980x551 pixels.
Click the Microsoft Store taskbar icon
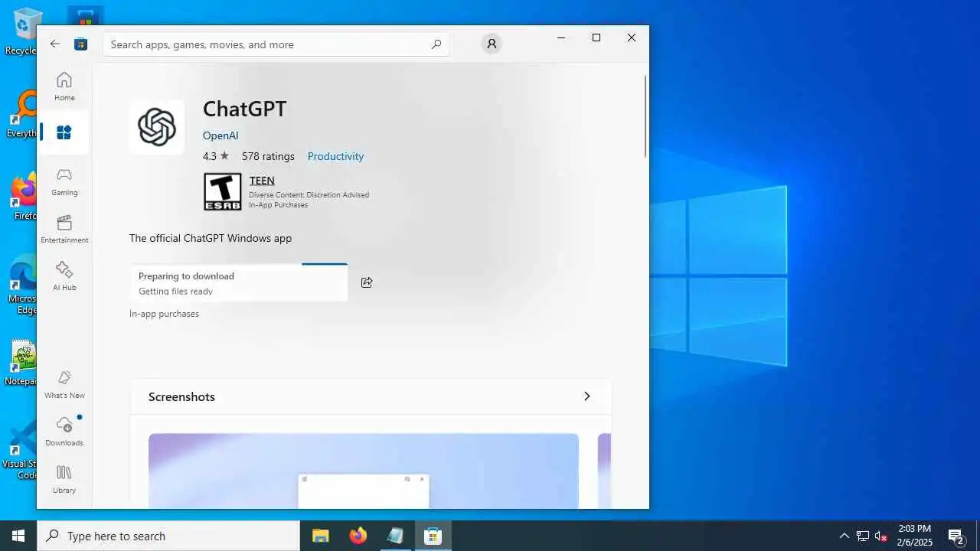(433, 536)
